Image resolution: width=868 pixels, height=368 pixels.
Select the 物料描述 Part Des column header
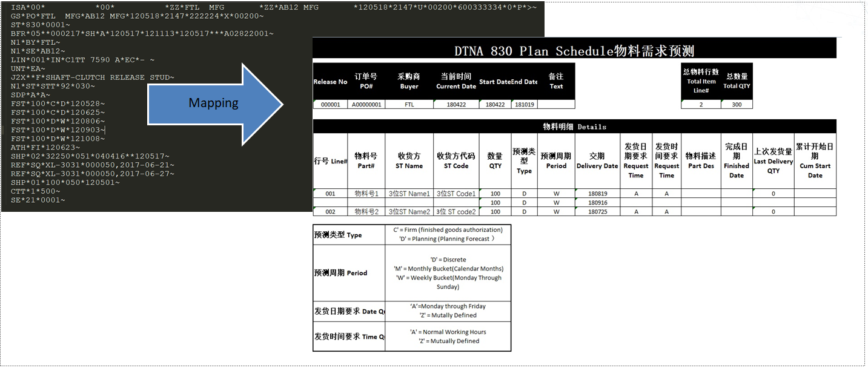701,161
